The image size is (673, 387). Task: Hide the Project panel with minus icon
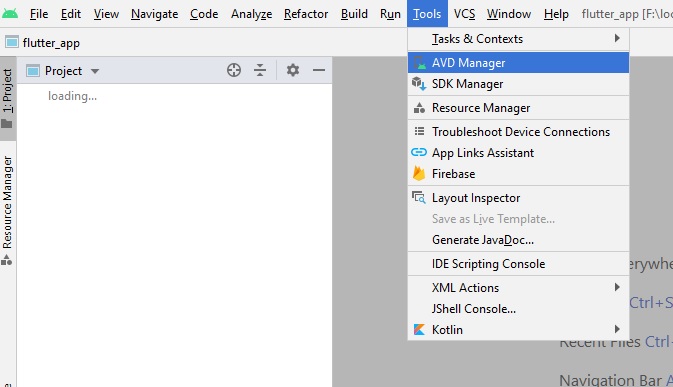319,70
